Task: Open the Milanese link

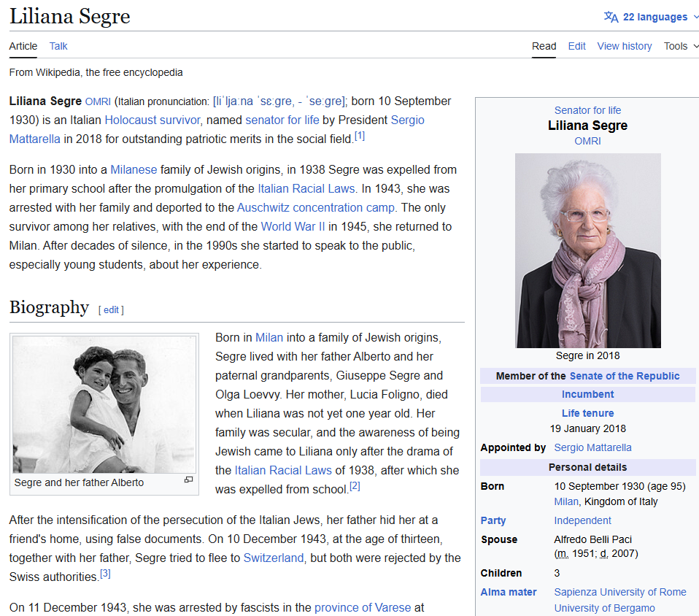Action: coord(134,169)
